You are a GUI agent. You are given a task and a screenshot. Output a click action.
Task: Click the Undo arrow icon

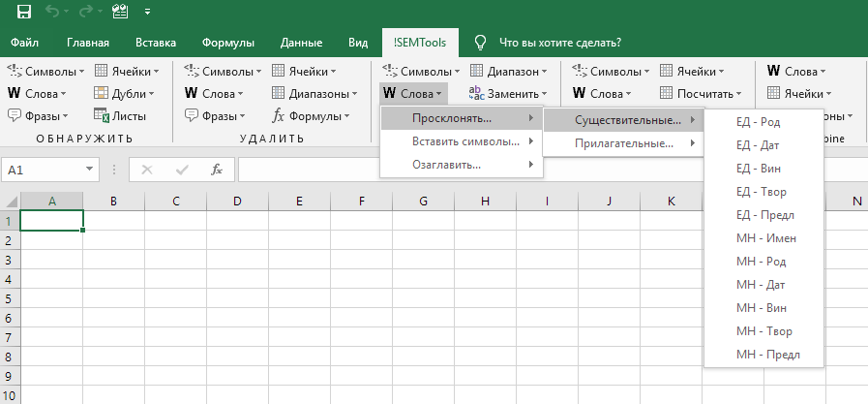pyautogui.click(x=52, y=11)
